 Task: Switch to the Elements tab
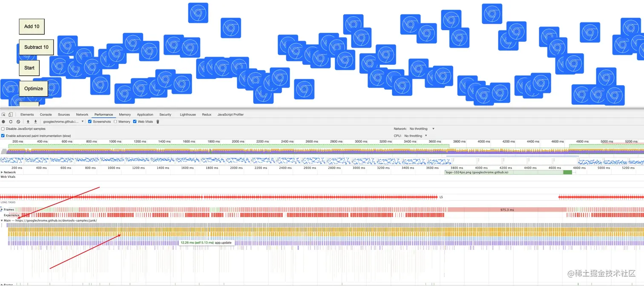pyautogui.click(x=27, y=114)
